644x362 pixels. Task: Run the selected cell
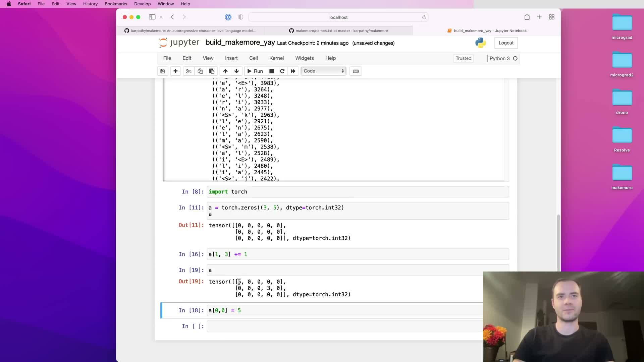pos(255,71)
